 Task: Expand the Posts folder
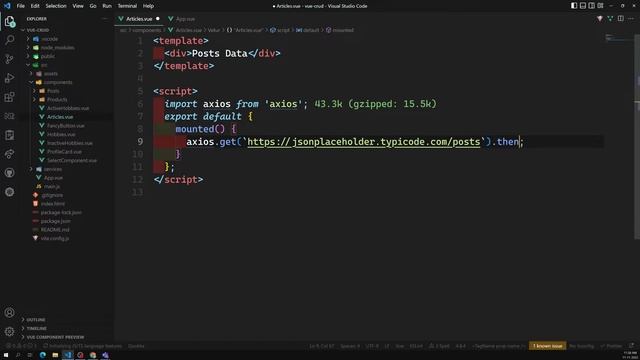pyautogui.click(x=53, y=91)
